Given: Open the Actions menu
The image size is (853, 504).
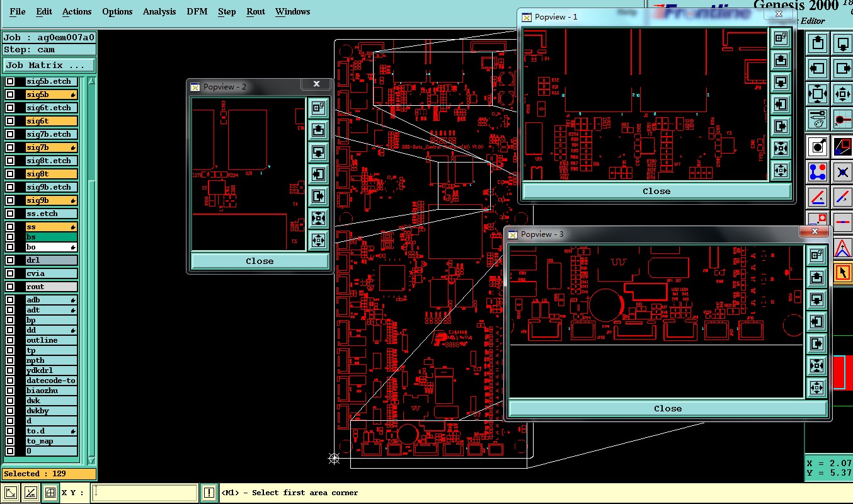Looking at the screenshot, I should coord(77,11).
